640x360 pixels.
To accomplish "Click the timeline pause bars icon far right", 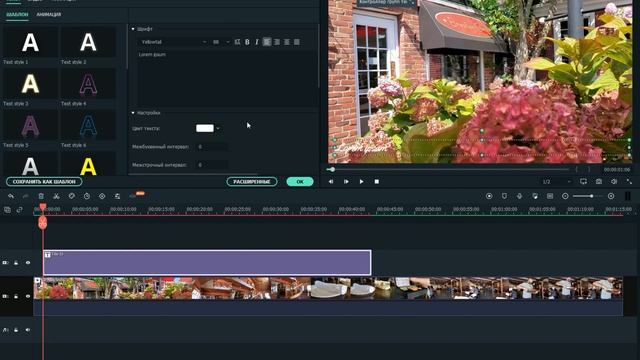I will pos(628,196).
